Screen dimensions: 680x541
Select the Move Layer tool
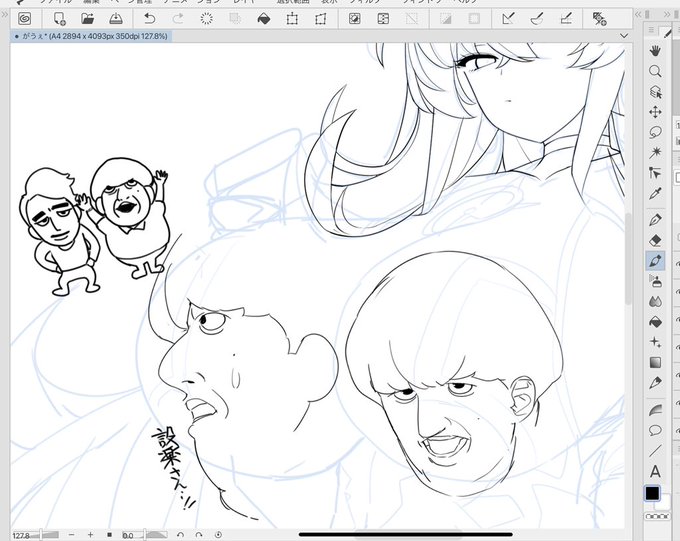point(655,112)
